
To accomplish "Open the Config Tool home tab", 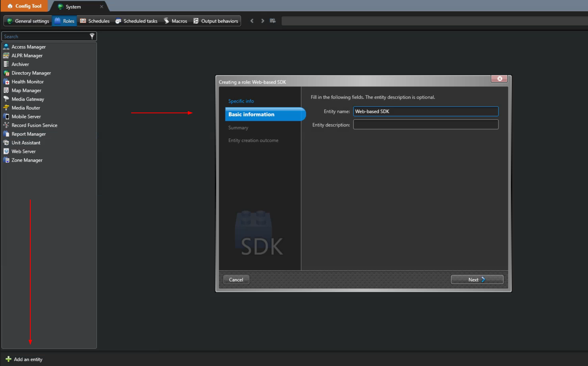I will [x=24, y=6].
